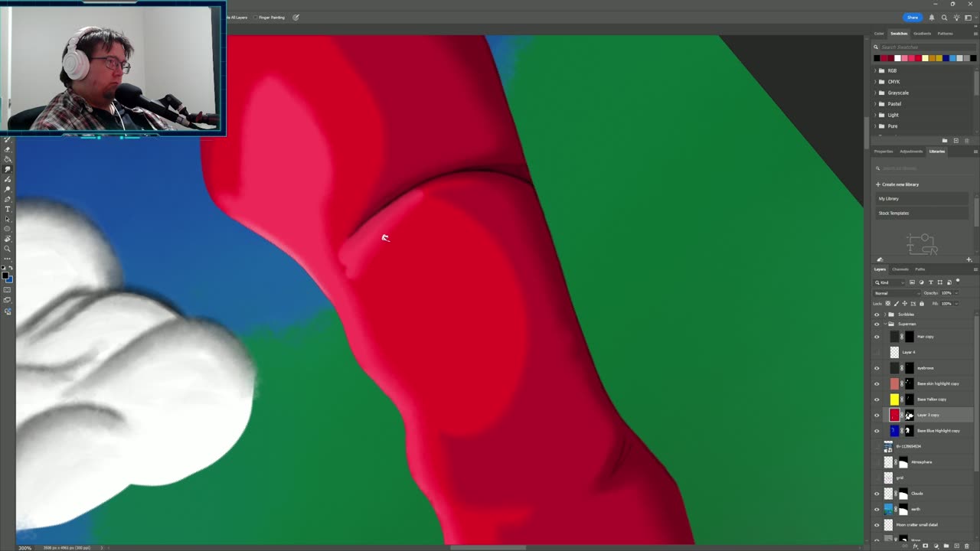
Task: Toggle the Finger Painting checkbox
Action: click(255, 17)
